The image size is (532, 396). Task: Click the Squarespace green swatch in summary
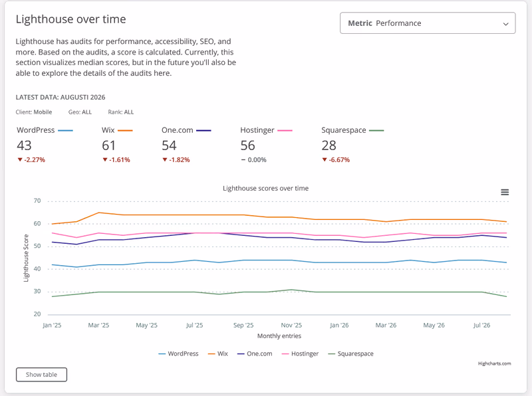(376, 130)
